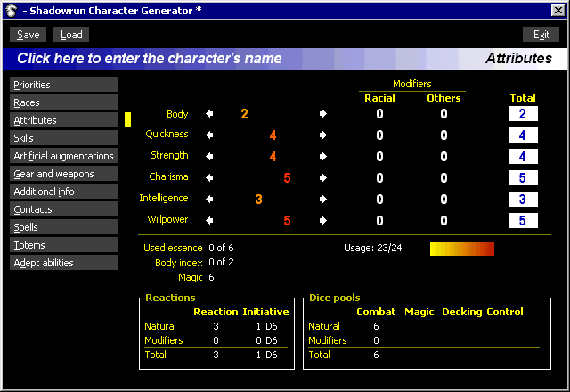Click the 'Decking' header in Dice pools
Screen dimensions: 570x392
point(462,312)
